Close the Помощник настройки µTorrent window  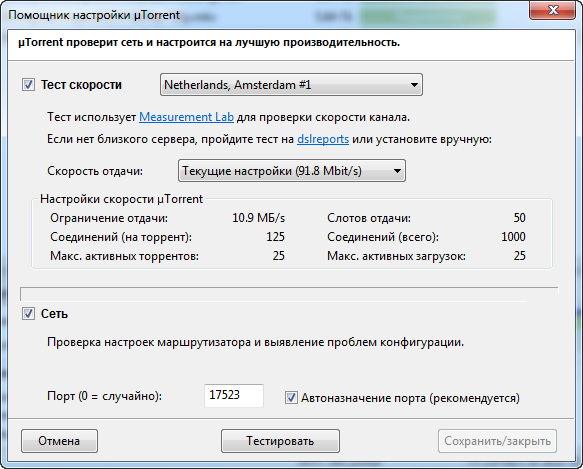(x=553, y=10)
